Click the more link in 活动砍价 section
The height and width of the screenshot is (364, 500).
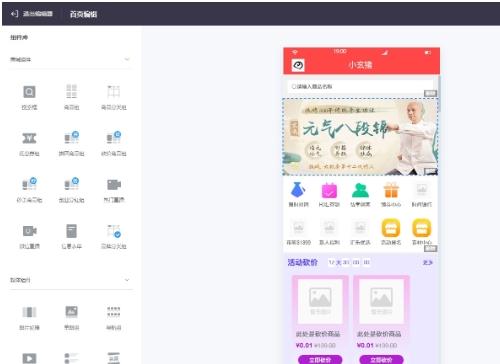[427, 263]
